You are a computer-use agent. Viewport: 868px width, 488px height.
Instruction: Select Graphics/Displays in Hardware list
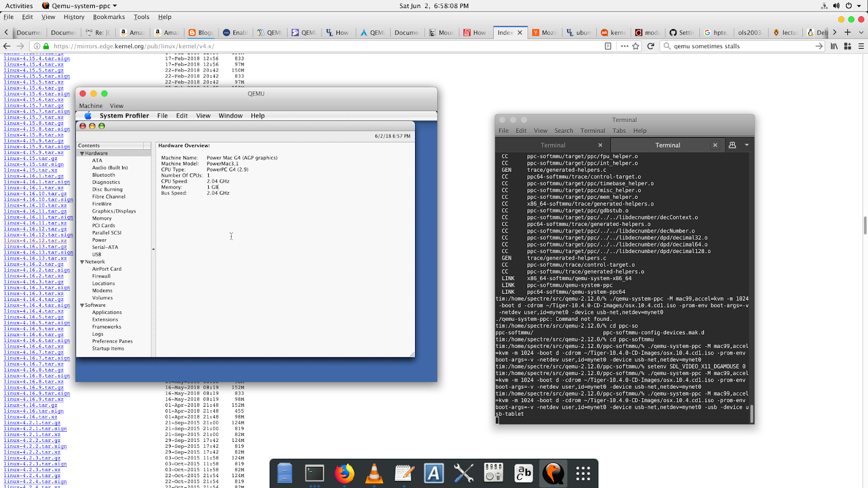click(x=114, y=211)
